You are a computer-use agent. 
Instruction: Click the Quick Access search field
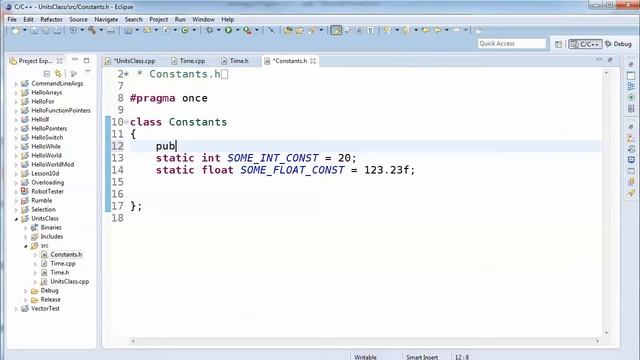pos(511,43)
